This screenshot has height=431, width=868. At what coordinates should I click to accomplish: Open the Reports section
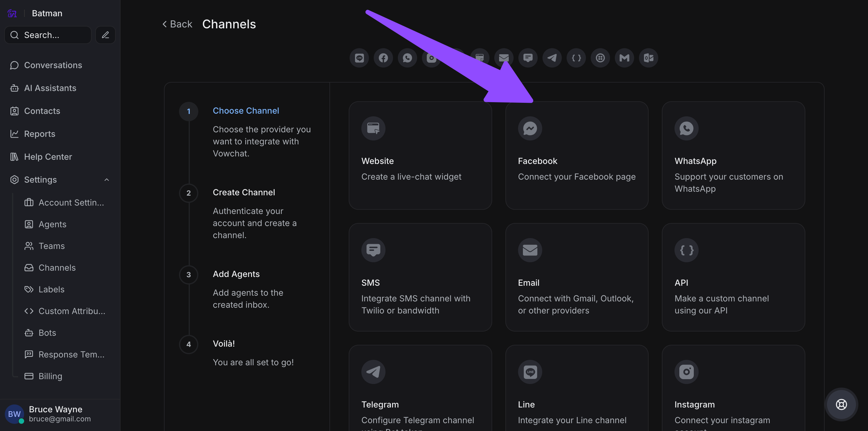click(x=39, y=134)
